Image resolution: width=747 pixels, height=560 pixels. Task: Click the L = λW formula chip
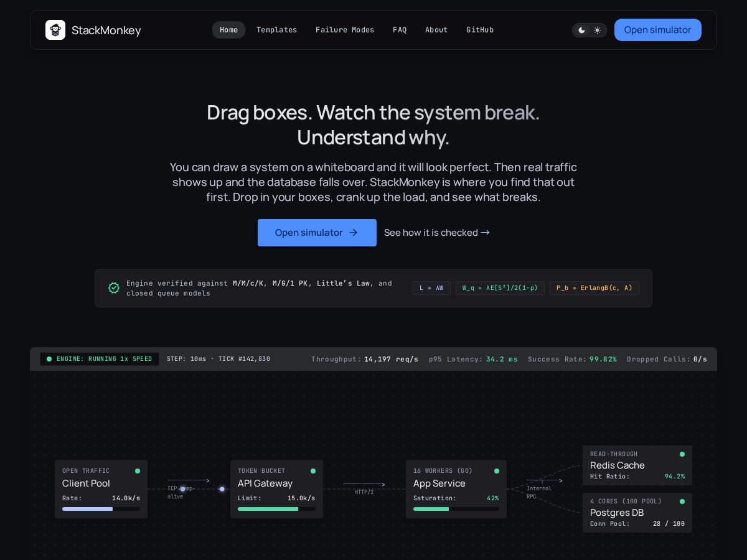(x=431, y=288)
